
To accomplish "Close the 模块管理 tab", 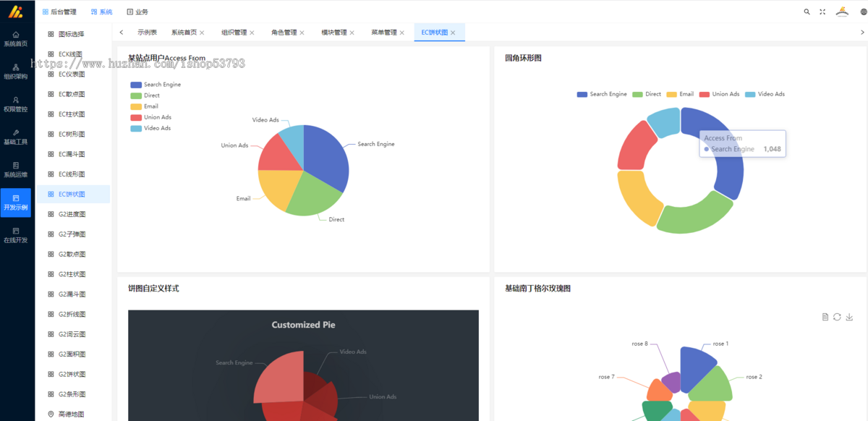I will point(352,33).
